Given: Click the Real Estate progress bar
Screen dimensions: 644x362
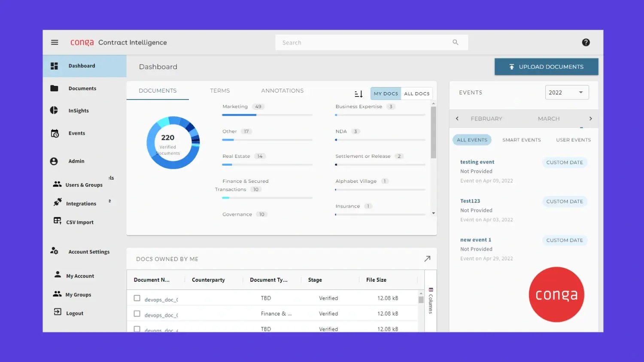Looking at the screenshot, I should (x=267, y=165).
